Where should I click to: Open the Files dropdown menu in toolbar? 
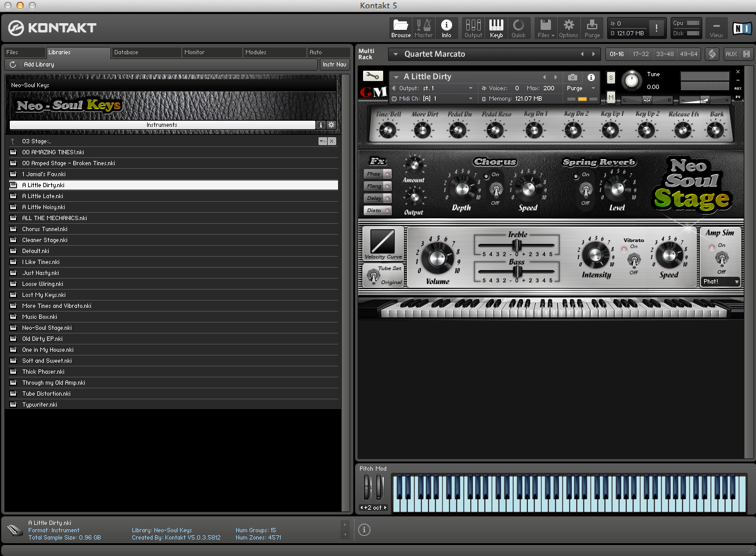[545, 28]
